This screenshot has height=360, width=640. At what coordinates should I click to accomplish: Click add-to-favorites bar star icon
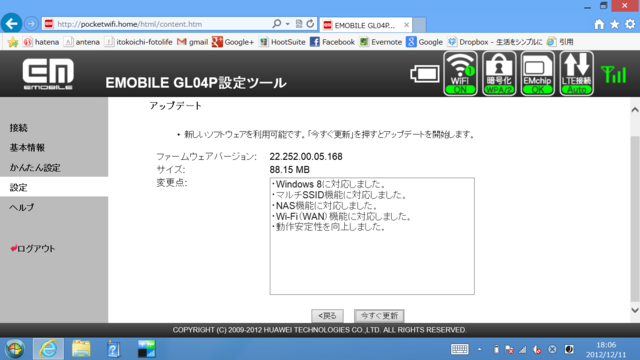click(13, 42)
